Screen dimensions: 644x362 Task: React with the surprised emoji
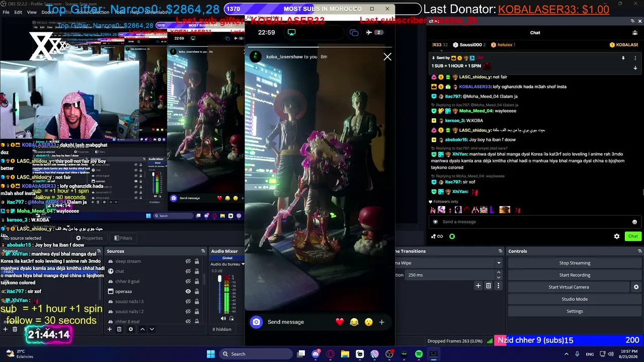coord(369,322)
